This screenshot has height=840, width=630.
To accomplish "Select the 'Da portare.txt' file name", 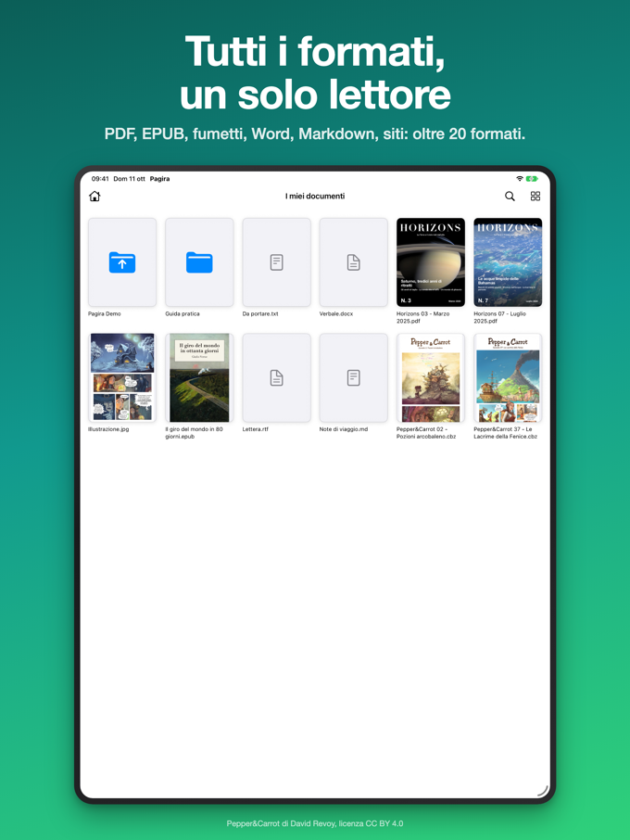I will pyautogui.click(x=260, y=314).
